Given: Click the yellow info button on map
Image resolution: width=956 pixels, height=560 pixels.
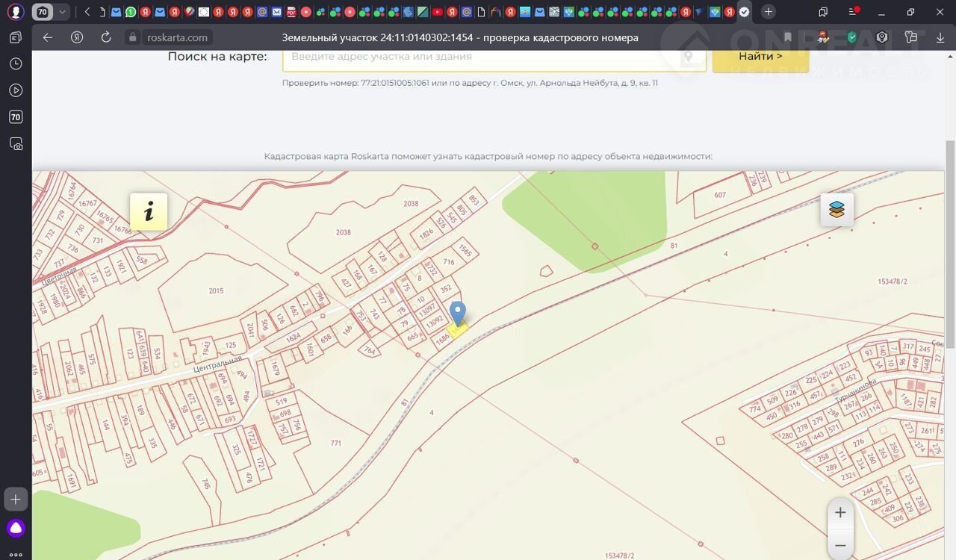Looking at the screenshot, I should 149,211.
